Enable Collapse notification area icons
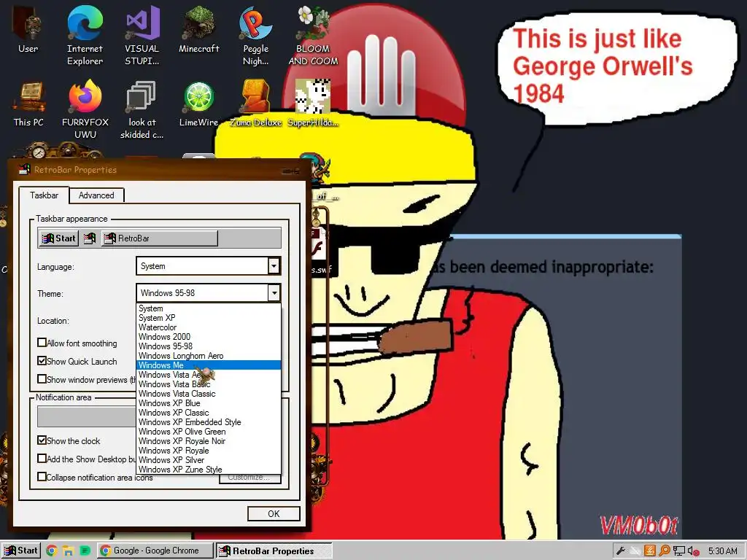Image resolution: width=747 pixels, height=560 pixels. tap(42, 477)
